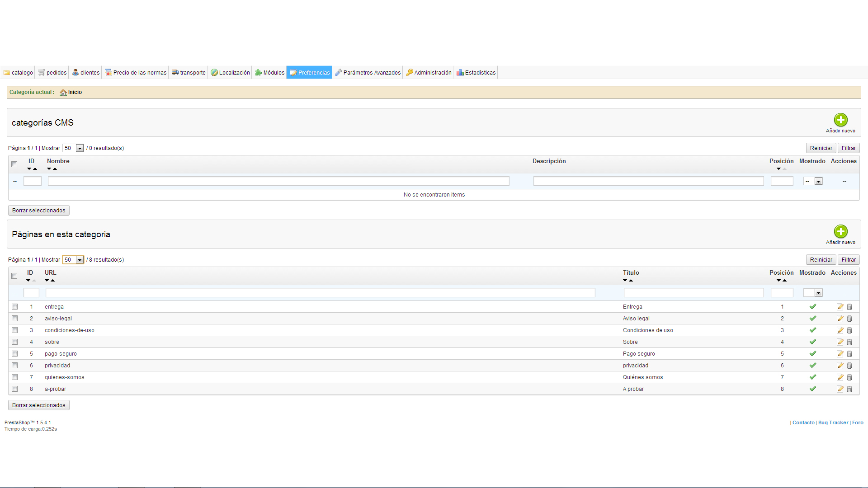Open the Módulos menu tab
This screenshot has height=488, width=868.
click(x=269, y=73)
